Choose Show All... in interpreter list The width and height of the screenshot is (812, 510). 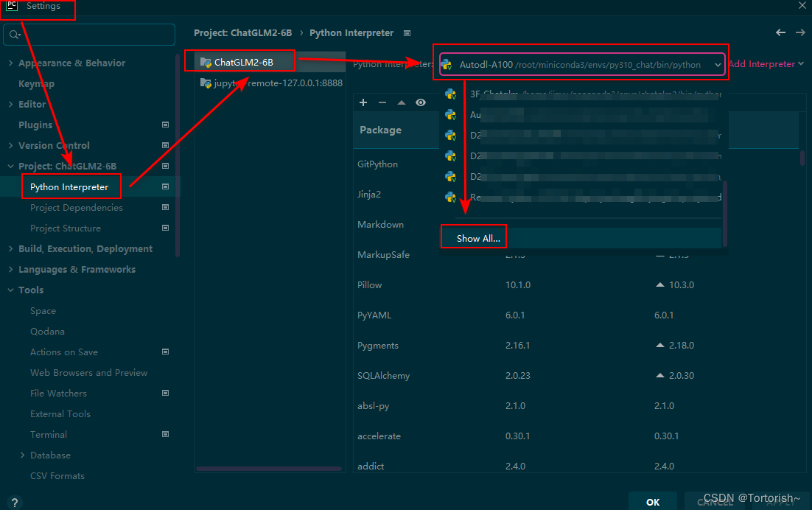478,238
